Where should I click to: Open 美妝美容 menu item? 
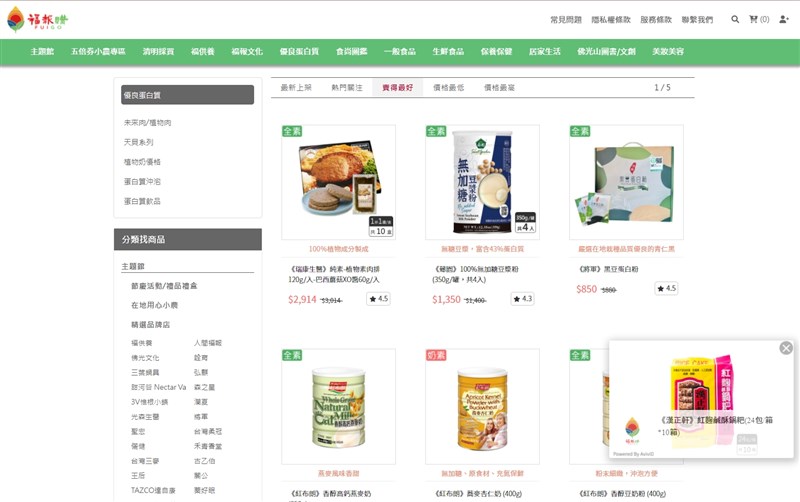tap(668, 52)
